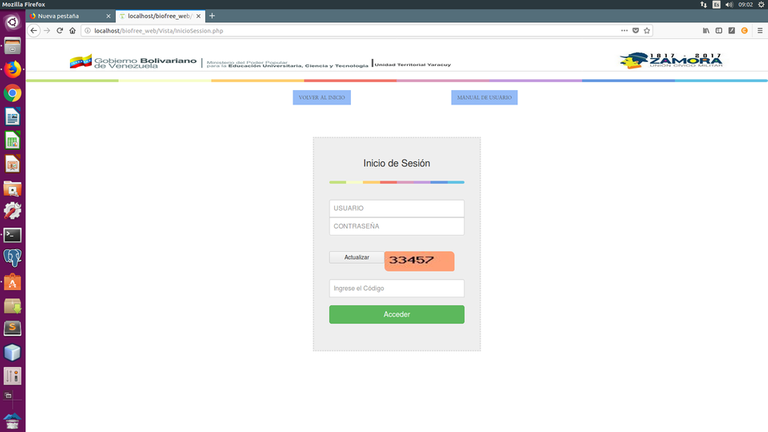The width and height of the screenshot is (768, 432).
Task: Show site information icon in address bar
Action: pyautogui.click(x=88, y=30)
